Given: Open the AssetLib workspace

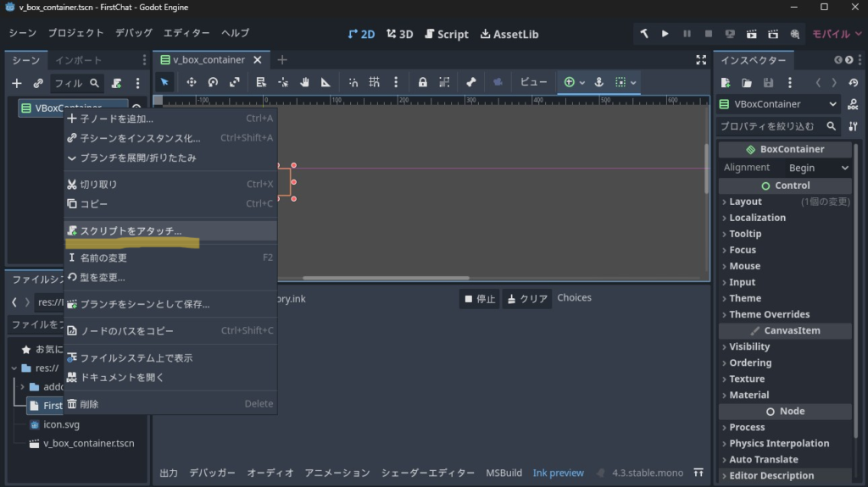Looking at the screenshot, I should 509,34.
